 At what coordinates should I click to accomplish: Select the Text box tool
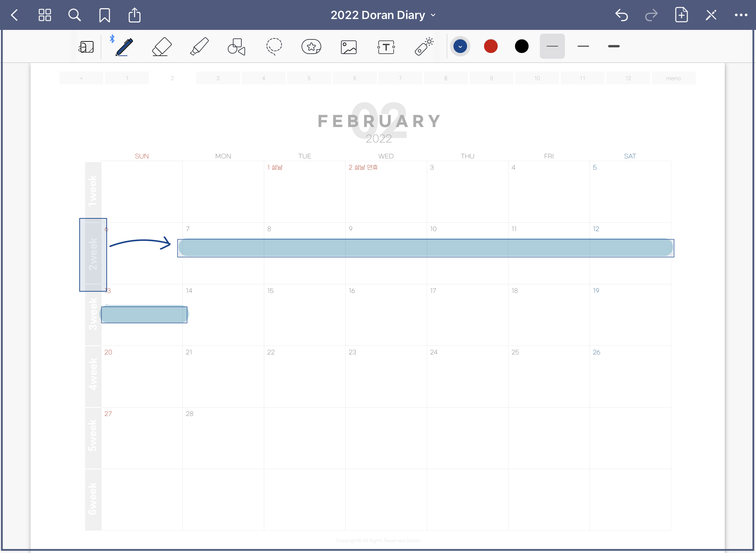click(386, 47)
